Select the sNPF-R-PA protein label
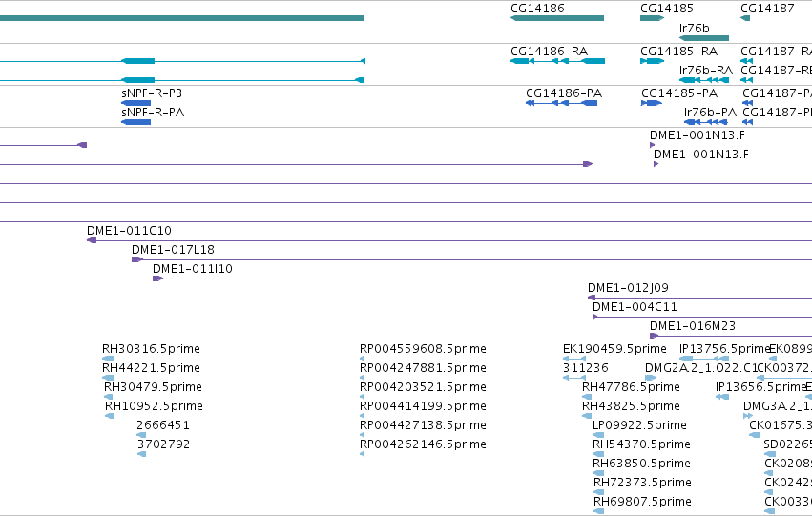 click(153, 113)
